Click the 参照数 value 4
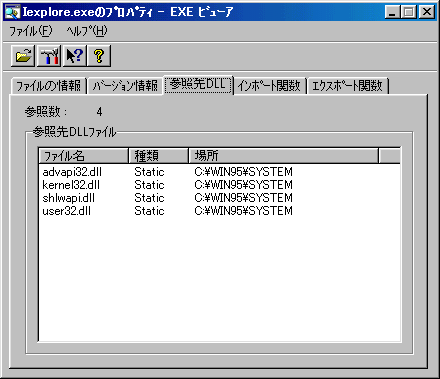 coord(99,112)
